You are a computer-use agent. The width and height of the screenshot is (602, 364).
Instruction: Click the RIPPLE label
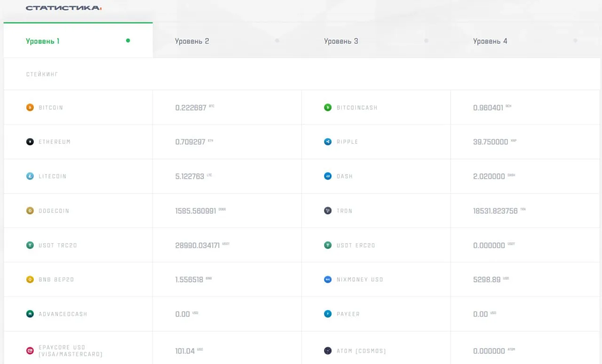[x=348, y=142]
